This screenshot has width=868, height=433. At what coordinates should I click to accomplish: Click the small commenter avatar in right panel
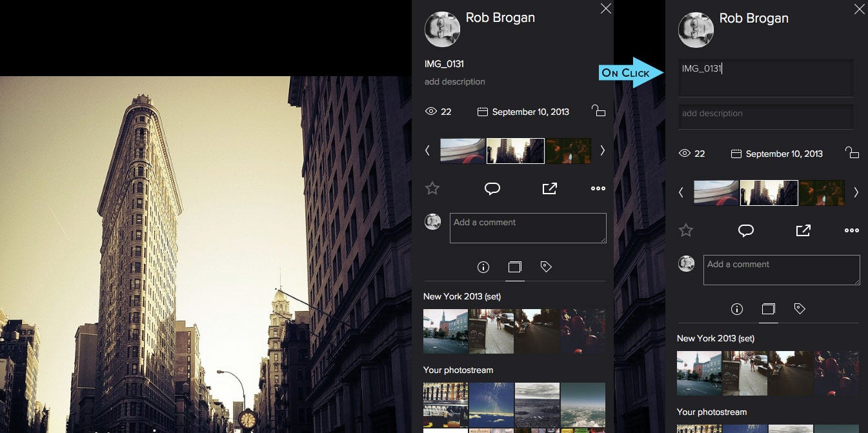686,263
